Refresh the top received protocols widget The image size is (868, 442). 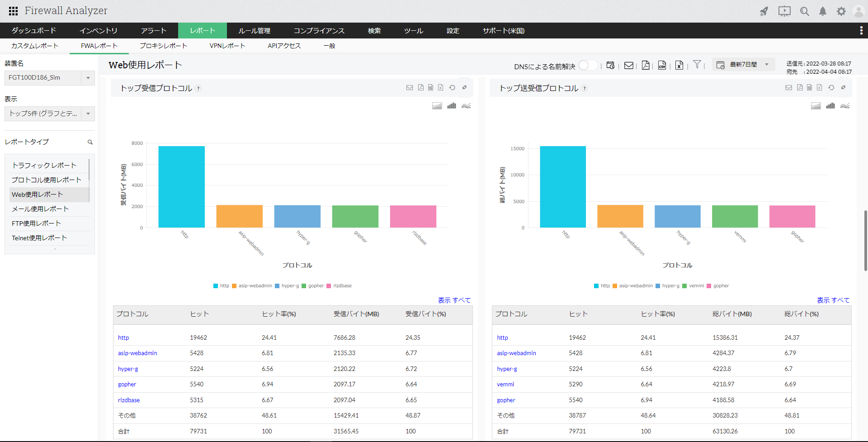pos(452,88)
